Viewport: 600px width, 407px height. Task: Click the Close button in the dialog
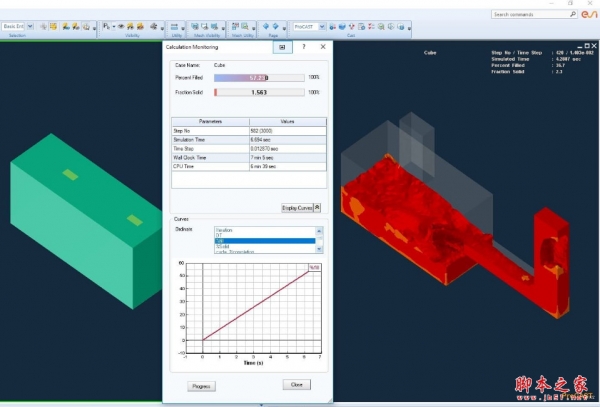(x=296, y=385)
